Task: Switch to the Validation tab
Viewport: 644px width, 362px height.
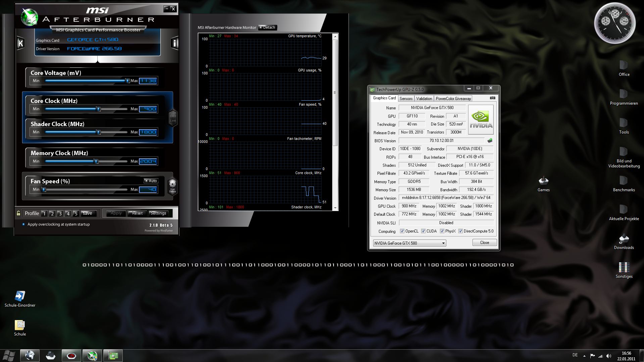Action: pos(424,99)
